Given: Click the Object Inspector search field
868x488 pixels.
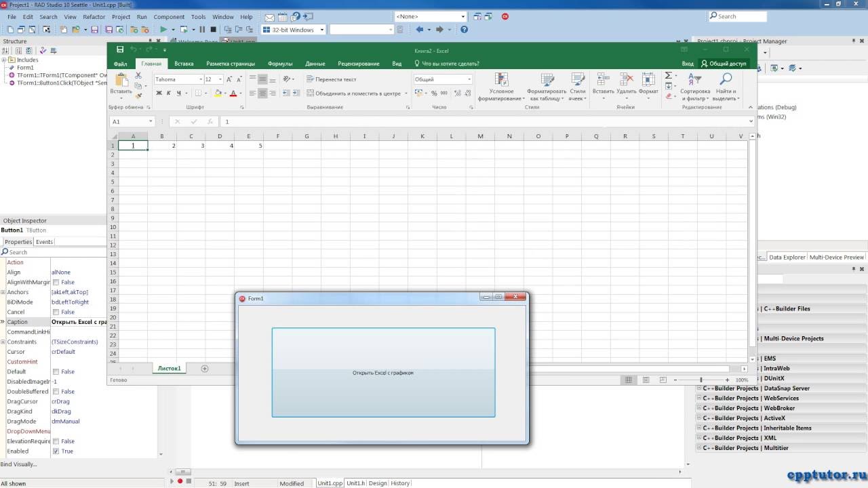Looking at the screenshot, I should click(53, 252).
